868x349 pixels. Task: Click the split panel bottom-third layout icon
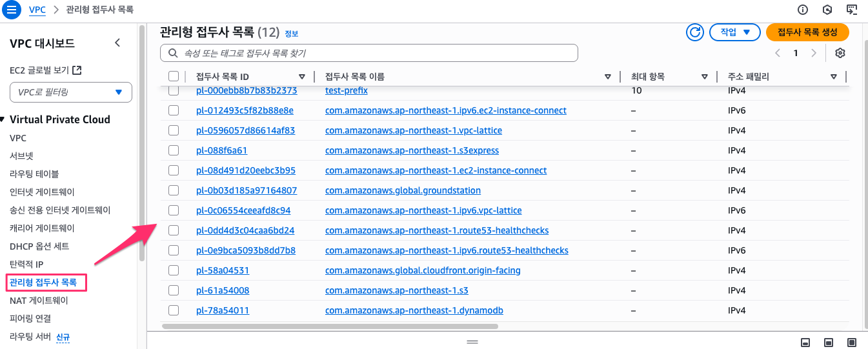(805, 341)
